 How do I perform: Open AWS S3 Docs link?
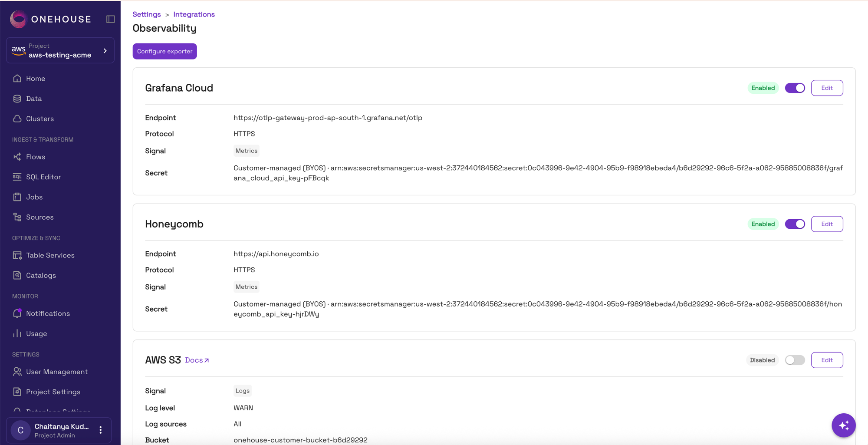197,360
